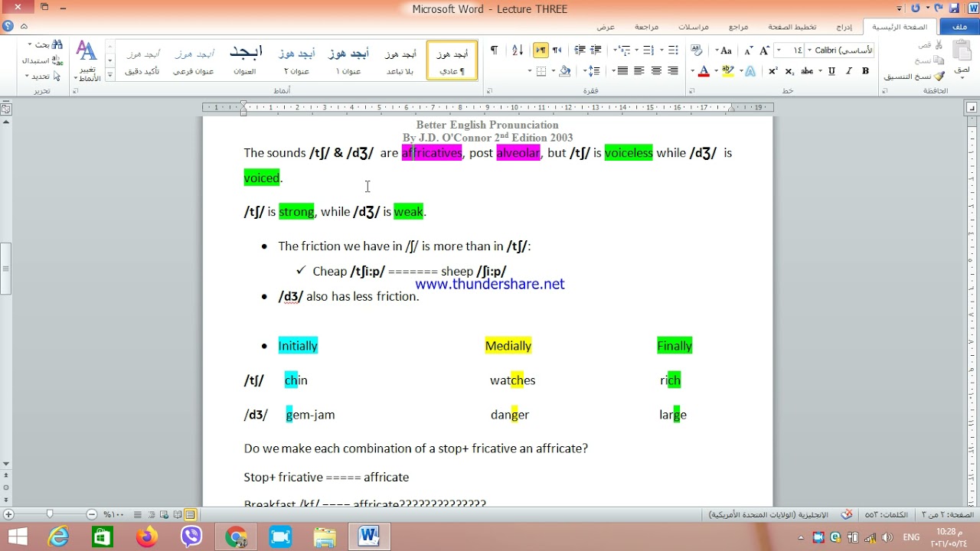Click increase indent button

pyautogui.click(x=580, y=51)
